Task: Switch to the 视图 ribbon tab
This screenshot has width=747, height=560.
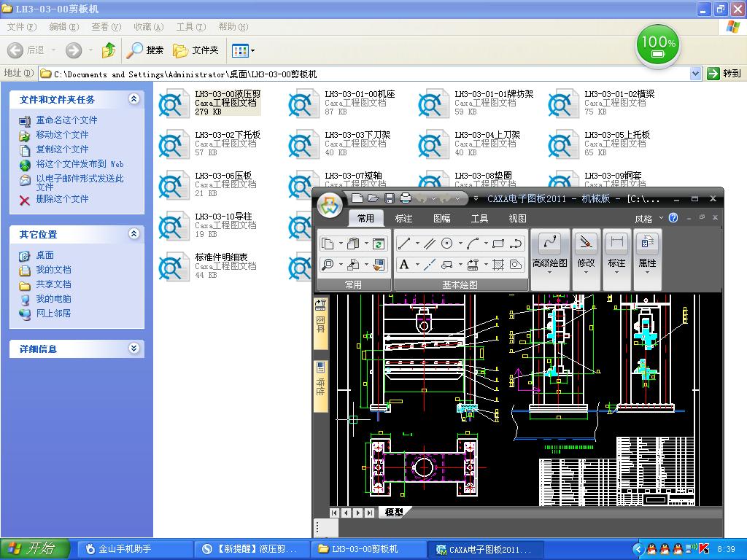Action: (517, 219)
